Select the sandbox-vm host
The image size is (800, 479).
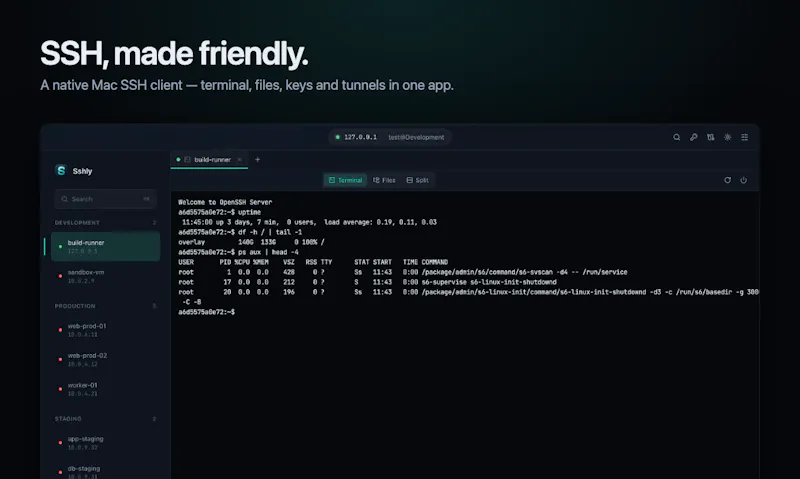(x=105, y=276)
